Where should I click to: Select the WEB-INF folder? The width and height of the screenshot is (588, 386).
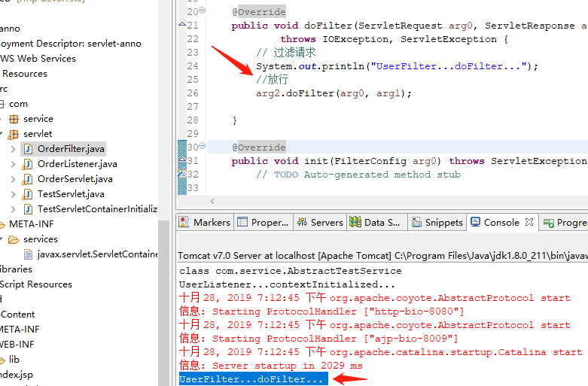tap(17, 344)
